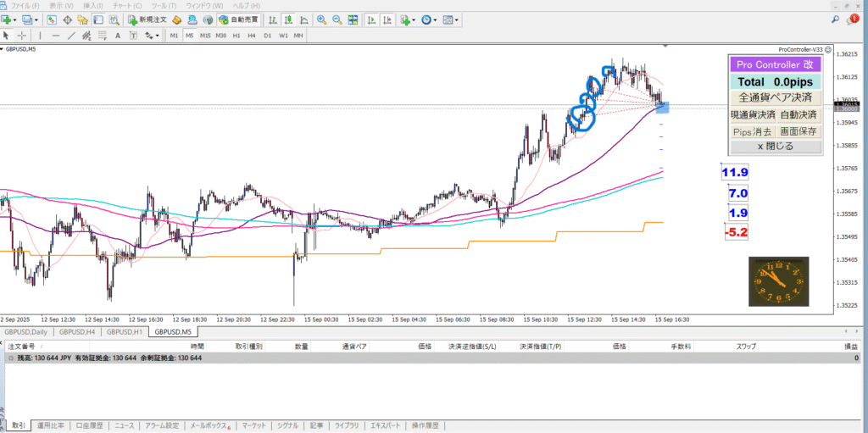Open the チャート (C) menu
Screen dimensions: 868x433
[127, 6]
